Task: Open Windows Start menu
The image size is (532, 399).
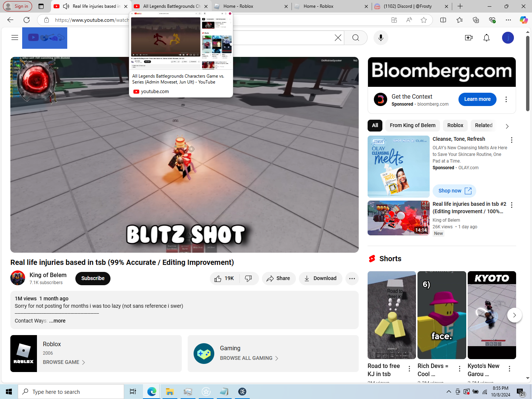Action: click(9, 392)
